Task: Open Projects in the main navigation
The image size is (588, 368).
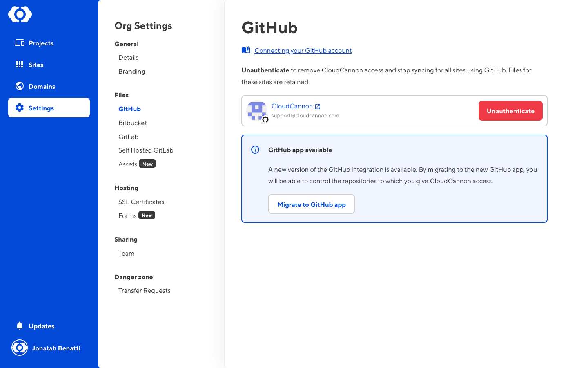Action: (x=49, y=43)
